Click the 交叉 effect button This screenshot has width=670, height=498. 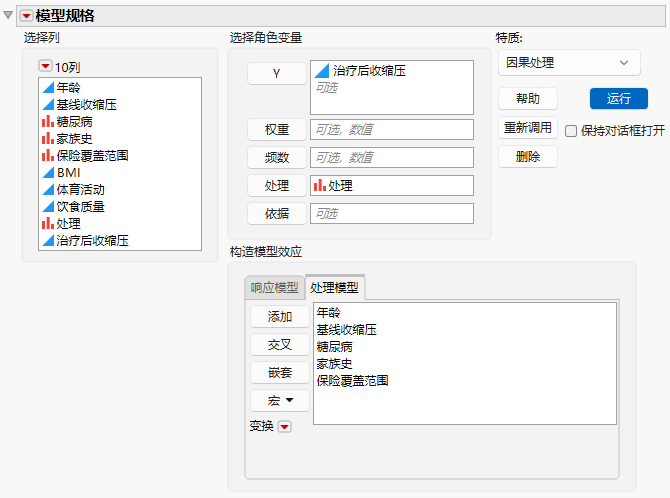[280, 345]
